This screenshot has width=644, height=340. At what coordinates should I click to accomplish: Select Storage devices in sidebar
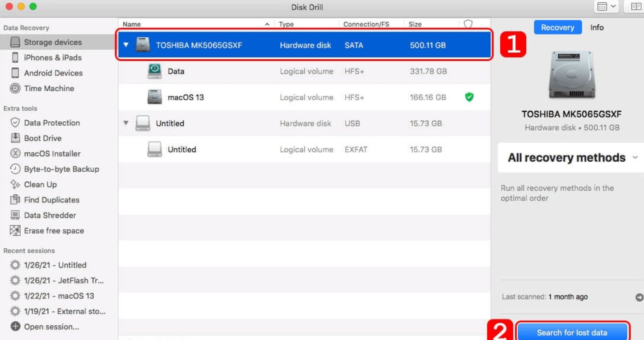tap(57, 42)
